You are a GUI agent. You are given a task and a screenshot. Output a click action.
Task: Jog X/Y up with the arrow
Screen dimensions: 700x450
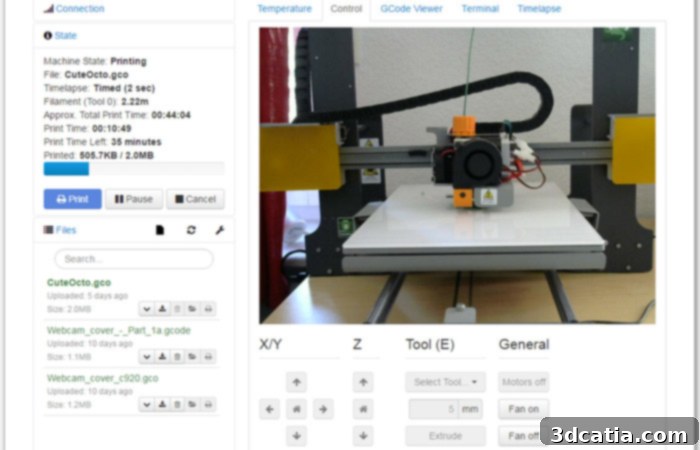[296, 382]
